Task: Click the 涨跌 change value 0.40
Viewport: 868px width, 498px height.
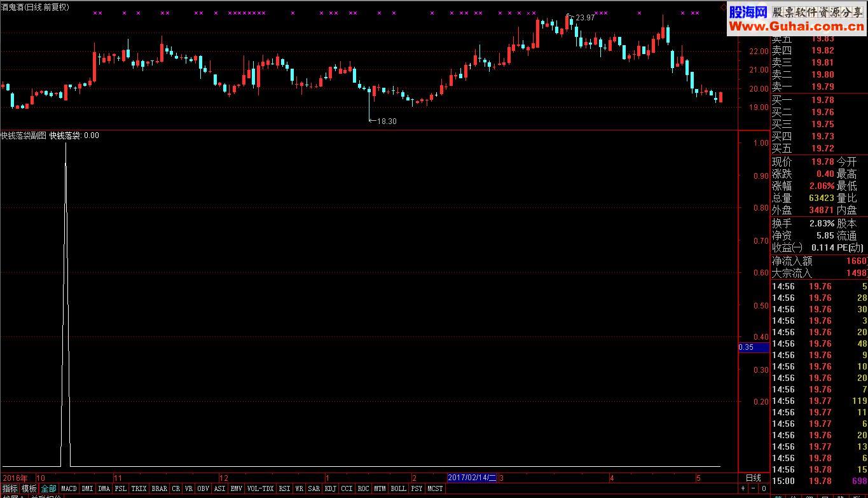Action: 825,174
